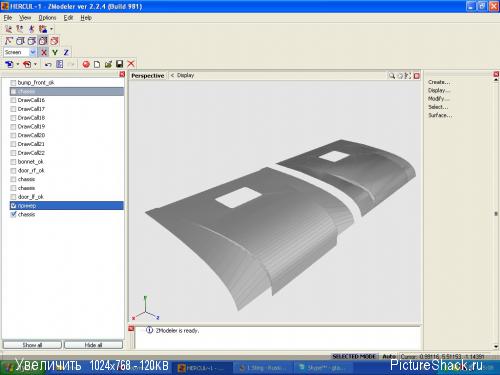Viewport: 500px width, 375px height.
Task: Click the commands panel scroll up arrow
Action: pyautogui.click(x=496, y=80)
